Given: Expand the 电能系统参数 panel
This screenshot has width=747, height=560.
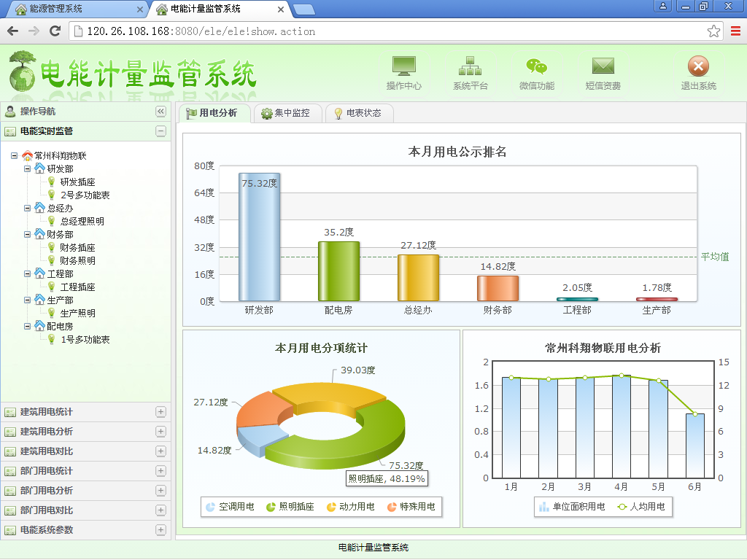Looking at the screenshot, I should [161, 530].
